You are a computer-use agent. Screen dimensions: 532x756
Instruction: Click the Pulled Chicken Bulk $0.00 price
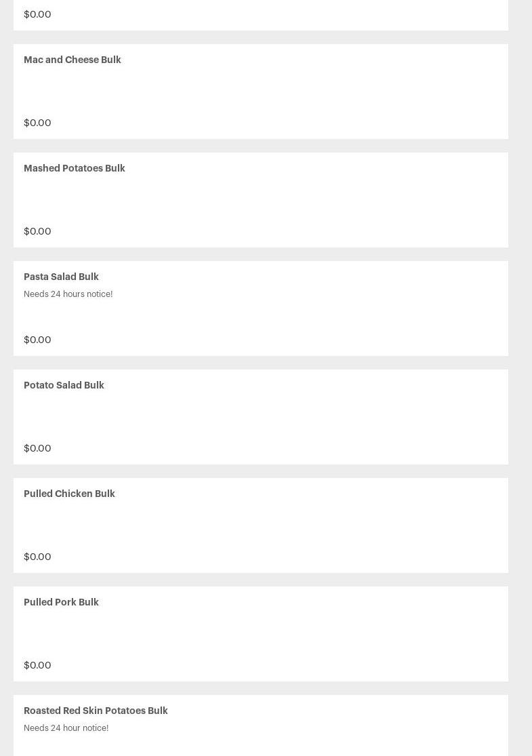coord(37,557)
